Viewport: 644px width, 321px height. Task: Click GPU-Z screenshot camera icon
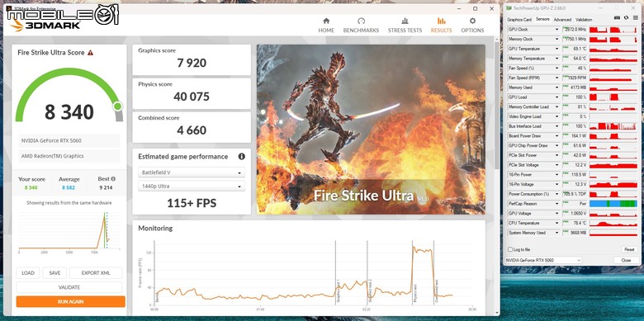pyautogui.click(x=617, y=18)
